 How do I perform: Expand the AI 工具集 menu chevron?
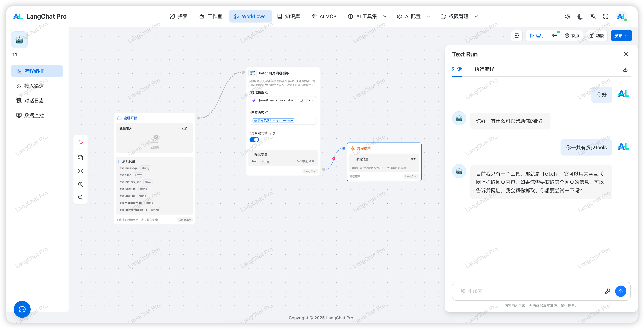click(385, 16)
